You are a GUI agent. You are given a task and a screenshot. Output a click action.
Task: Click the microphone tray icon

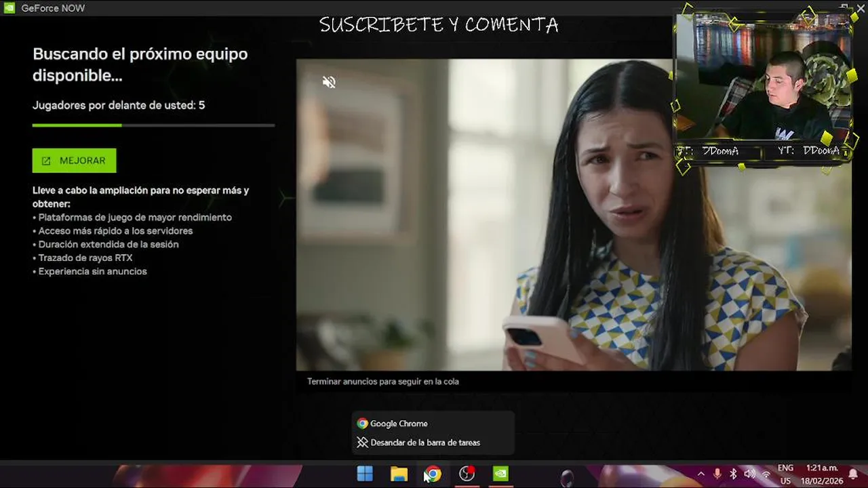click(717, 474)
